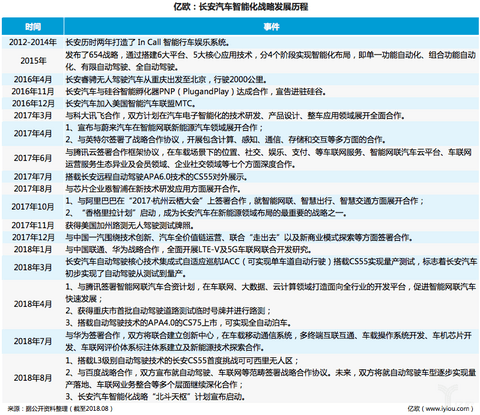Click the 2018年8月 date cell

click(33, 378)
